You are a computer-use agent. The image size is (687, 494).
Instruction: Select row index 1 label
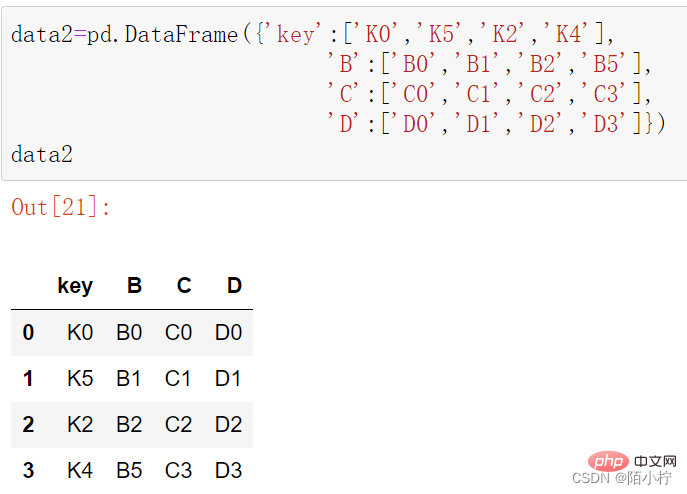28,378
